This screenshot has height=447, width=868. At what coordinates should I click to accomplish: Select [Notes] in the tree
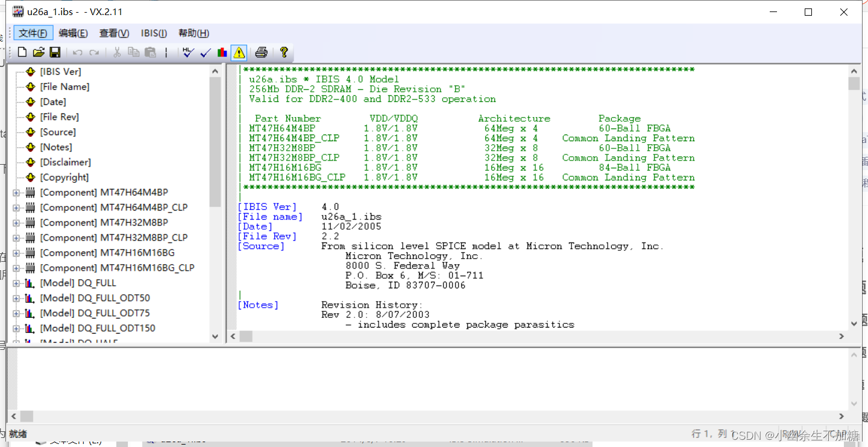(56, 147)
